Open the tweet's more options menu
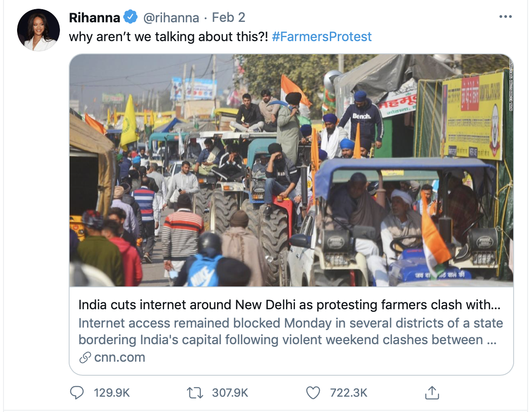532x412 pixels. coord(505,17)
